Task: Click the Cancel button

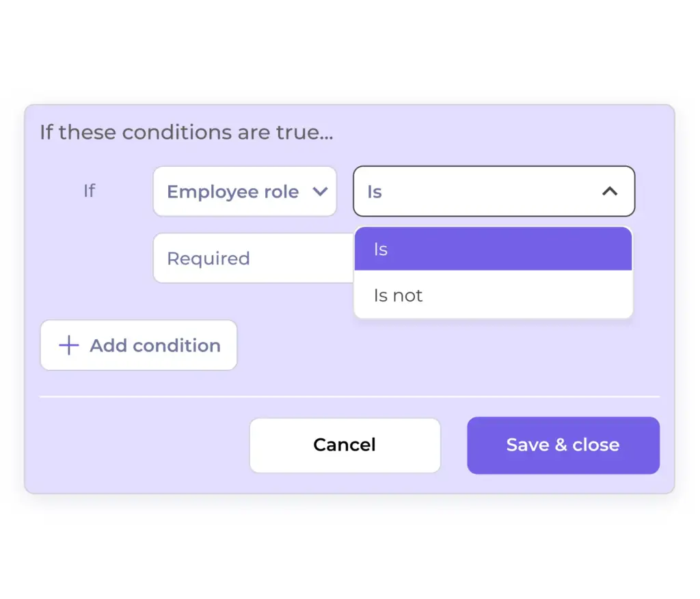Action: click(x=345, y=445)
